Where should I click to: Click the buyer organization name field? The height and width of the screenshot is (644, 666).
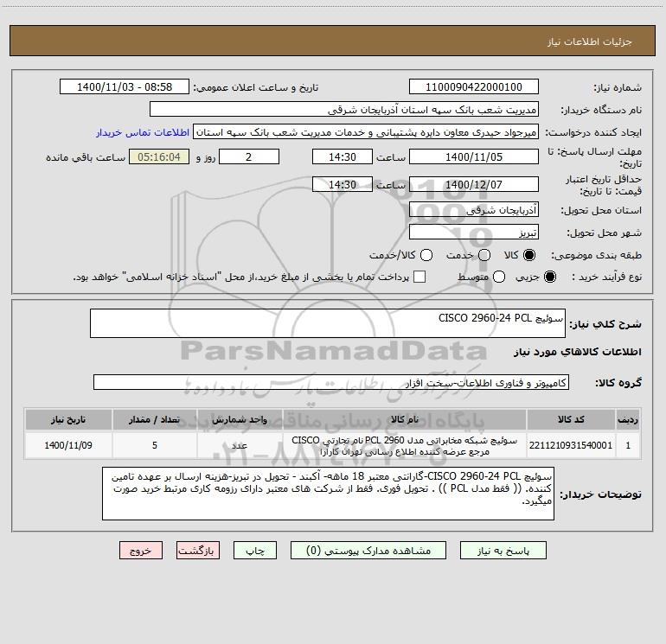[344, 109]
